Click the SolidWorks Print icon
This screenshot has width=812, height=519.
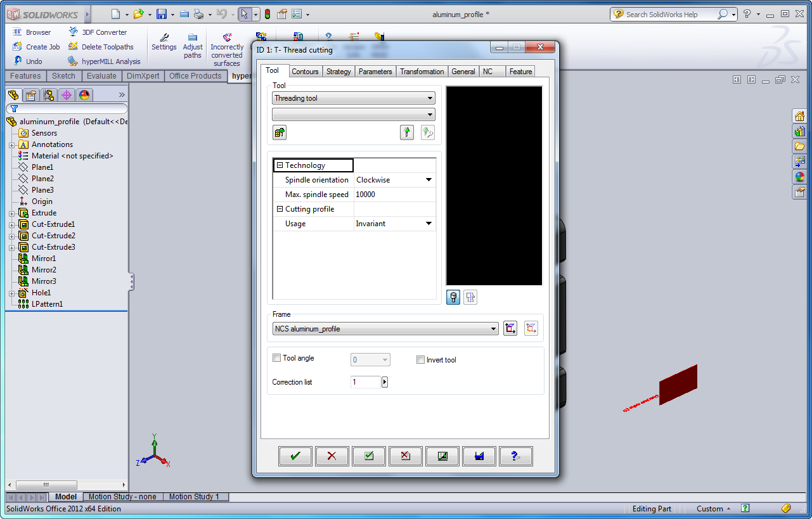198,14
